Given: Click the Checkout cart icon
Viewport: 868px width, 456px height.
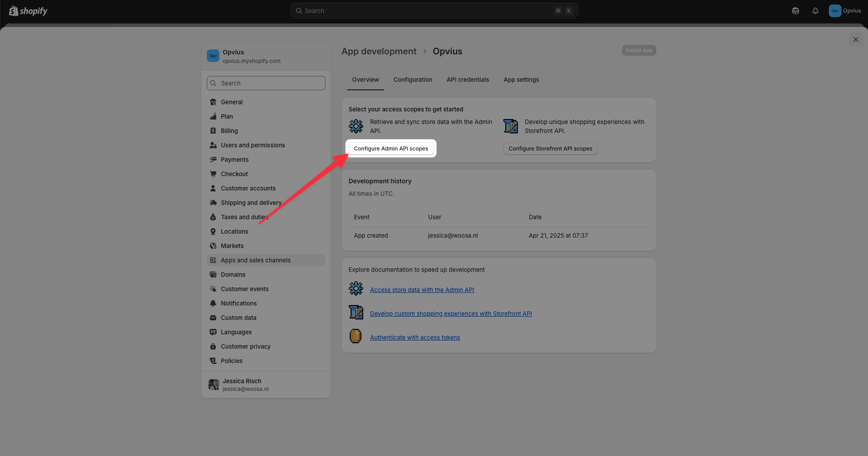Looking at the screenshot, I should pyautogui.click(x=213, y=174).
